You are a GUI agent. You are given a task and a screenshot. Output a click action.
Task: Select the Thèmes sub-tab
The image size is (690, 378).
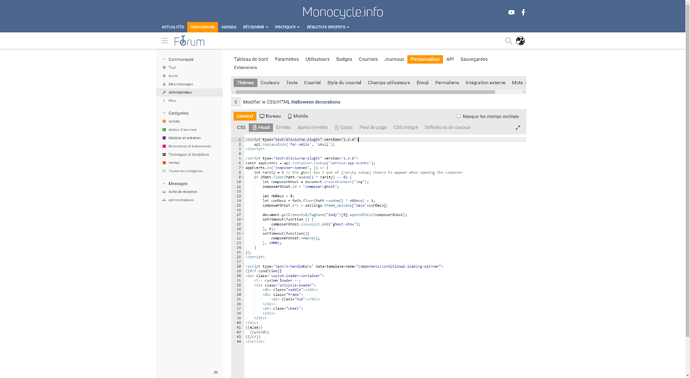pyautogui.click(x=245, y=83)
